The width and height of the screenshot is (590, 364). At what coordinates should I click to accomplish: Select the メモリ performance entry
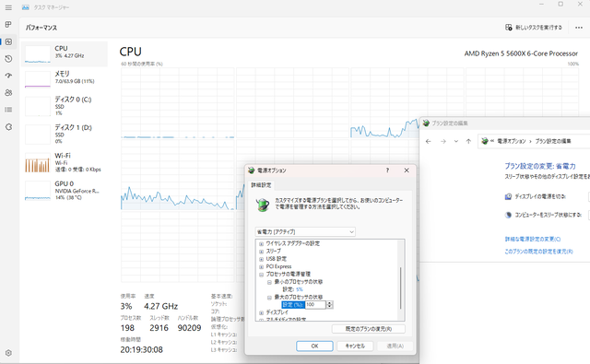(x=65, y=79)
